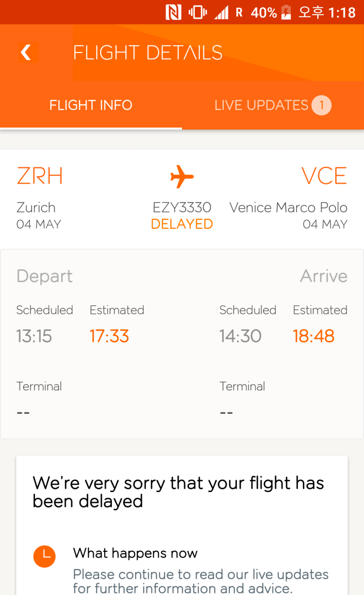364x595 pixels.
Task: Tap estimated arrival time 18:48
Action: pos(313,336)
